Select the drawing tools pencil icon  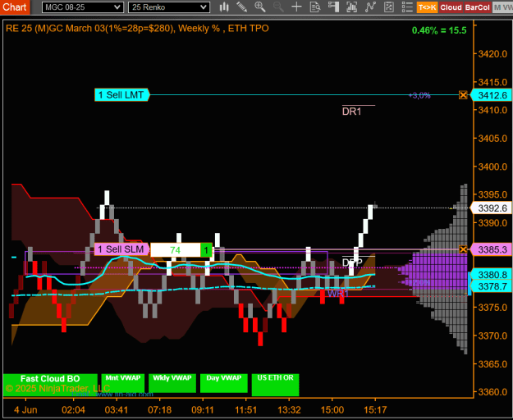(242, 7)
